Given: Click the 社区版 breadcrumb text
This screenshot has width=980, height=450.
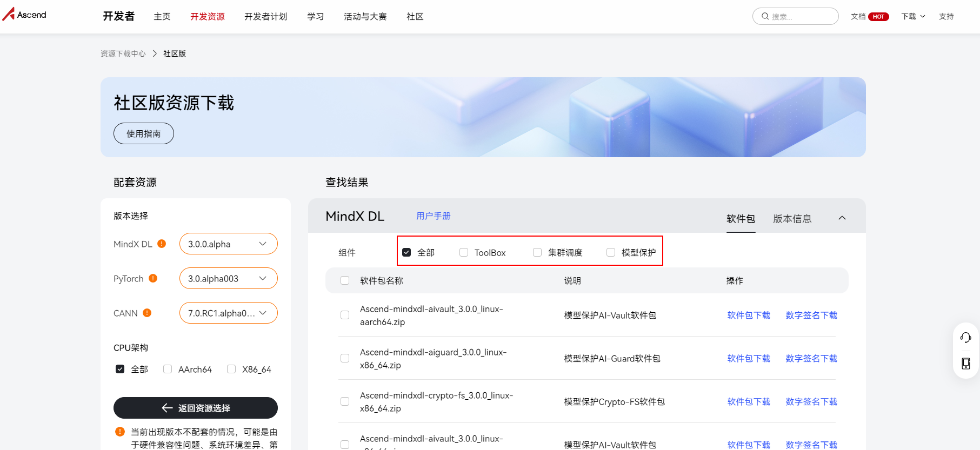Looking at the screenshot, I should (x=175, y=53).
